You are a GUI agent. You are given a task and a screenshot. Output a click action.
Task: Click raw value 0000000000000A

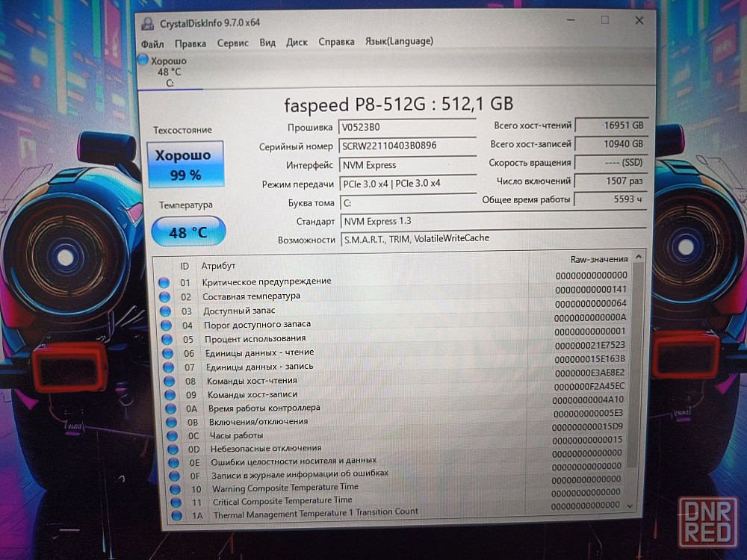(x=590, y=317)
